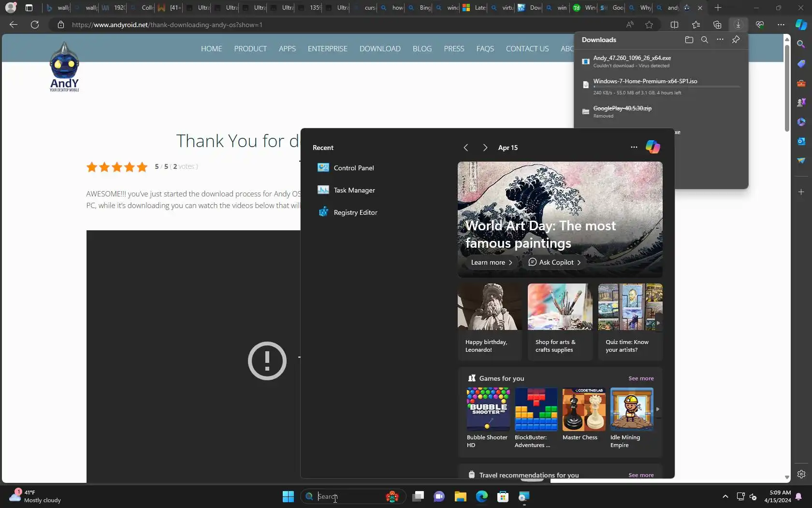The height and width of the screenshot is (508, 812).
Task: Open the Favorites list button
Action: coord(696,25)
